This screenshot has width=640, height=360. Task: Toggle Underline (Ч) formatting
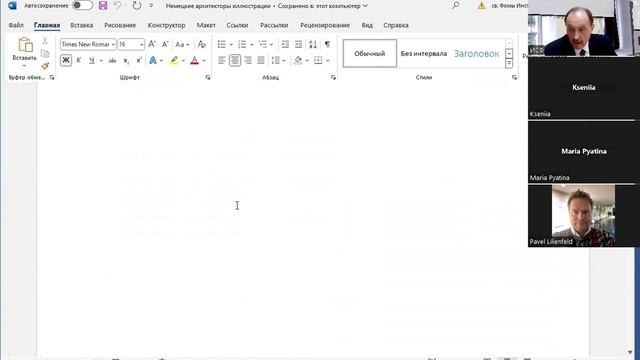pos(92,60)
